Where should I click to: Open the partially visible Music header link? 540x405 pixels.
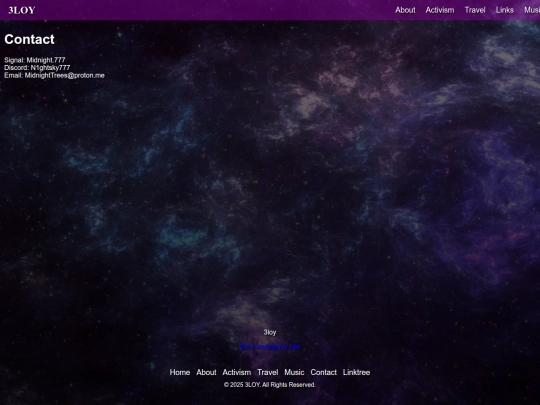point(532,10)
